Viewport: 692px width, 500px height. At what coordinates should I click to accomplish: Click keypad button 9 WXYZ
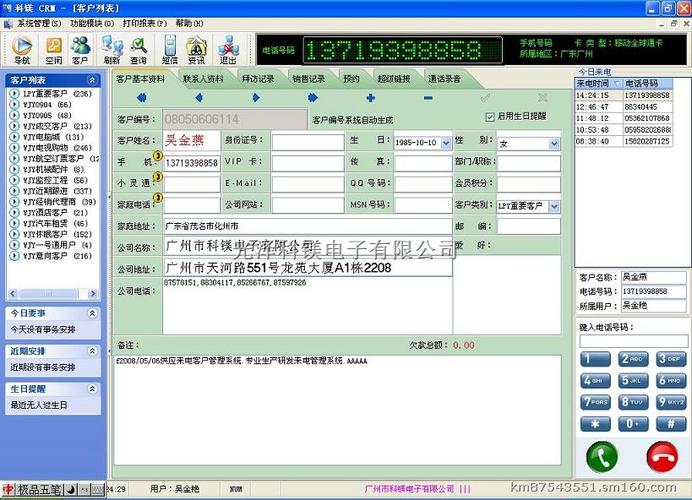click(671, 402)
